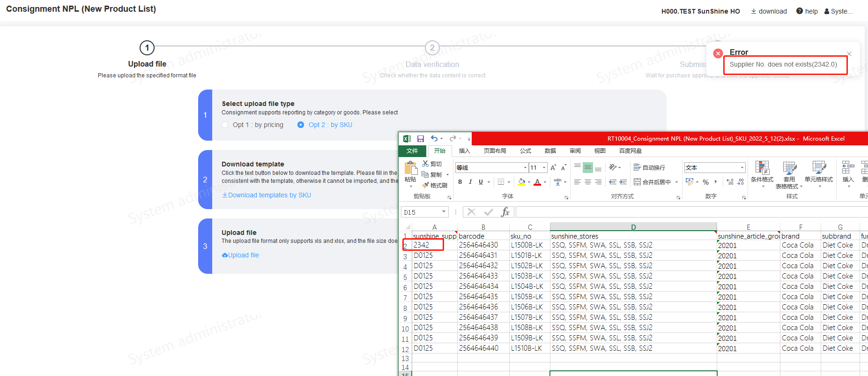
Task: Click the Format Painter brush icon
Action: tap(426, 185)
